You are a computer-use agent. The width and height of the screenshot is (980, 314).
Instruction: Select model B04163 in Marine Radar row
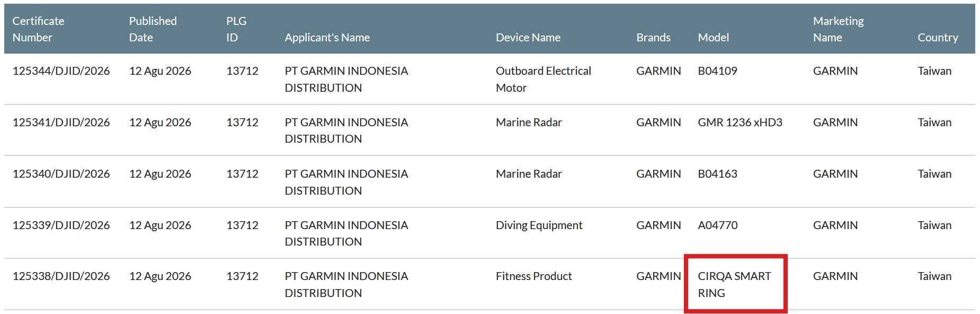click(x=717, y=174)
